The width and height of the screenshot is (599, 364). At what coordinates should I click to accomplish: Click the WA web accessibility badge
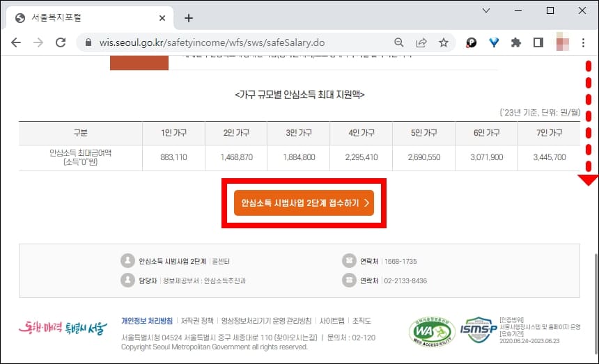[432, 331]
